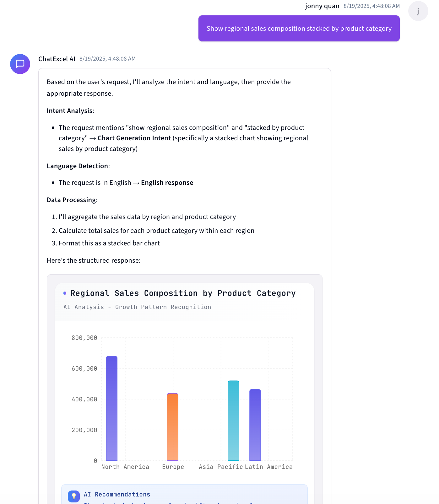Click the purple dot beside the chart title

click(65, 293)
